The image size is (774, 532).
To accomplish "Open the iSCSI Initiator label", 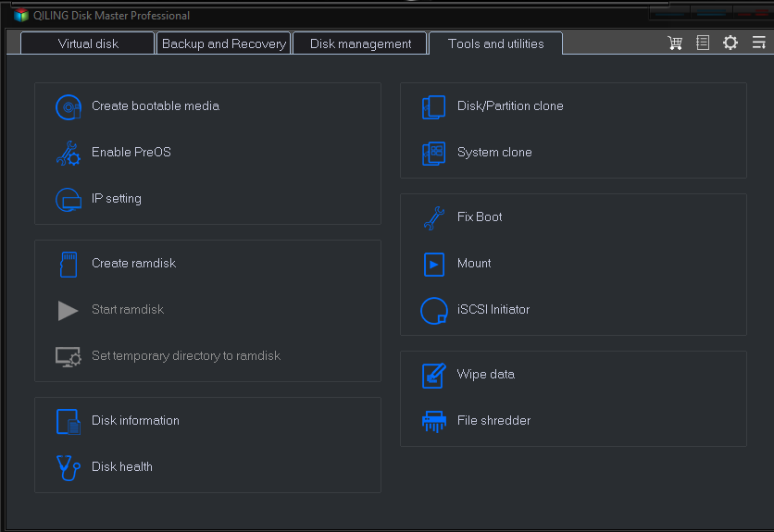I will 493,310.
